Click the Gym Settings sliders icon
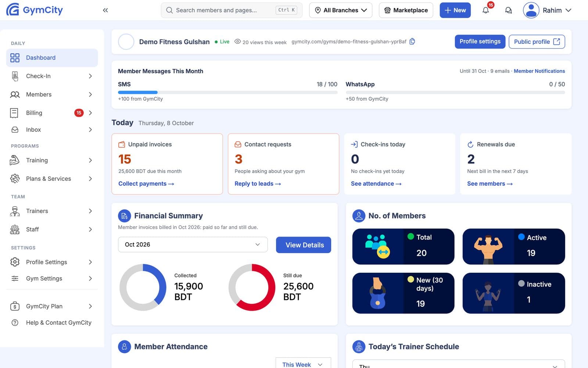 (15, 279)
